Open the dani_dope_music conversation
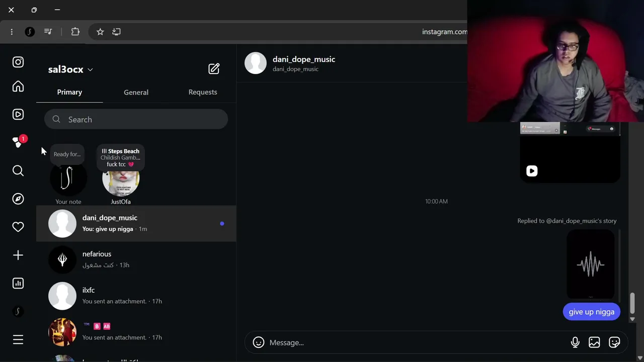Viewport: 644px width, 362px height. click(x=136, y=223)
